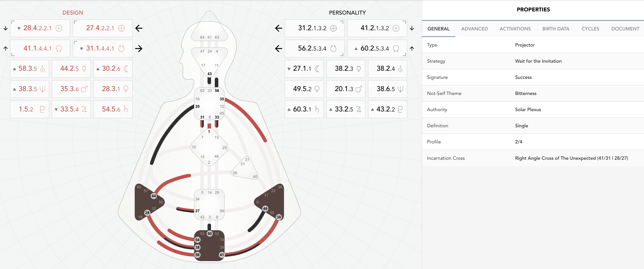Click the Moon symbol beside Design 30.2.6
This screenshot has height=269, width=644.
coord(126,69)
